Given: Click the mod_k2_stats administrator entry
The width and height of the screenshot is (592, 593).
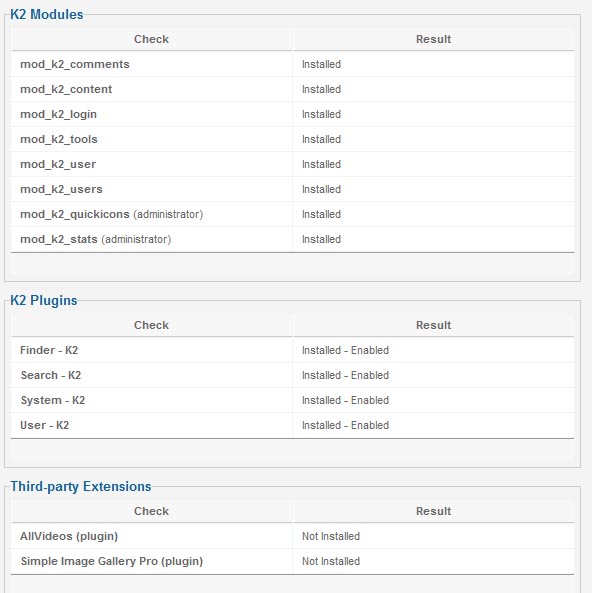Looking at the screenshot, I should click(96, 239).
